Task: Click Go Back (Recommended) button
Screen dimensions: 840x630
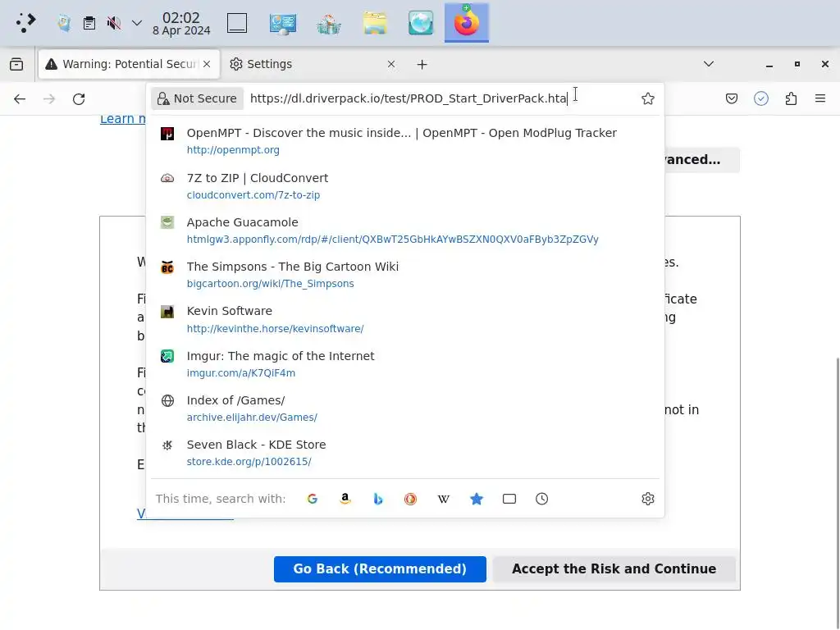Action: click(380, 569)
